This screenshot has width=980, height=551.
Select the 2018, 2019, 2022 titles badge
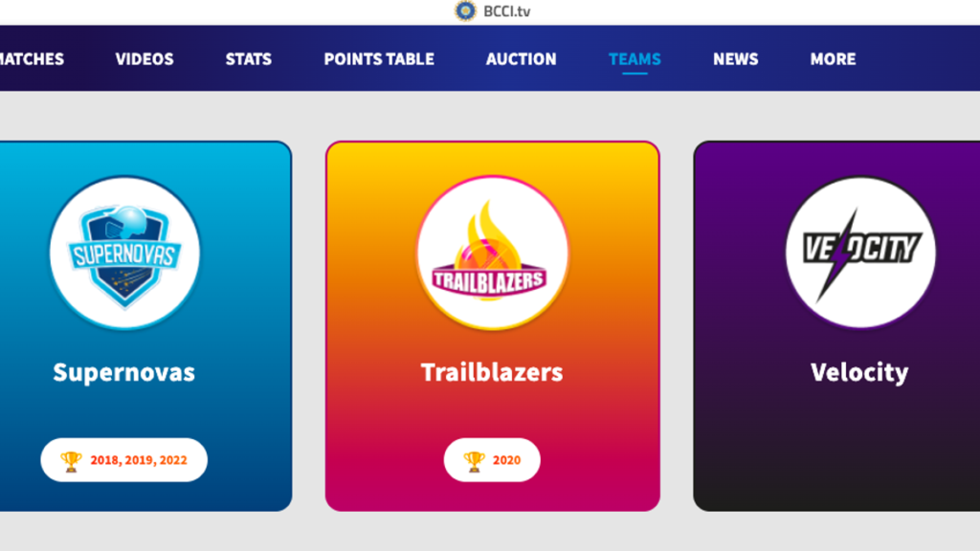(123, 460)
